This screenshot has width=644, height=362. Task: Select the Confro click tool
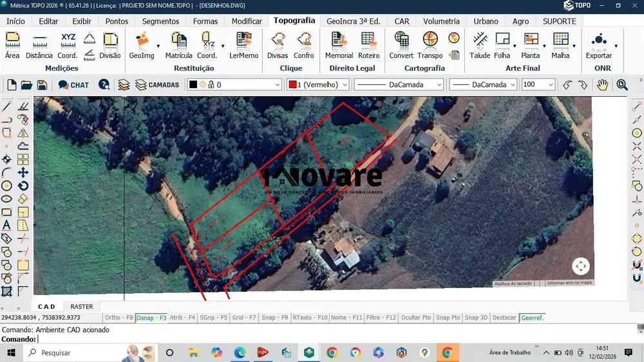coord(304,46)
